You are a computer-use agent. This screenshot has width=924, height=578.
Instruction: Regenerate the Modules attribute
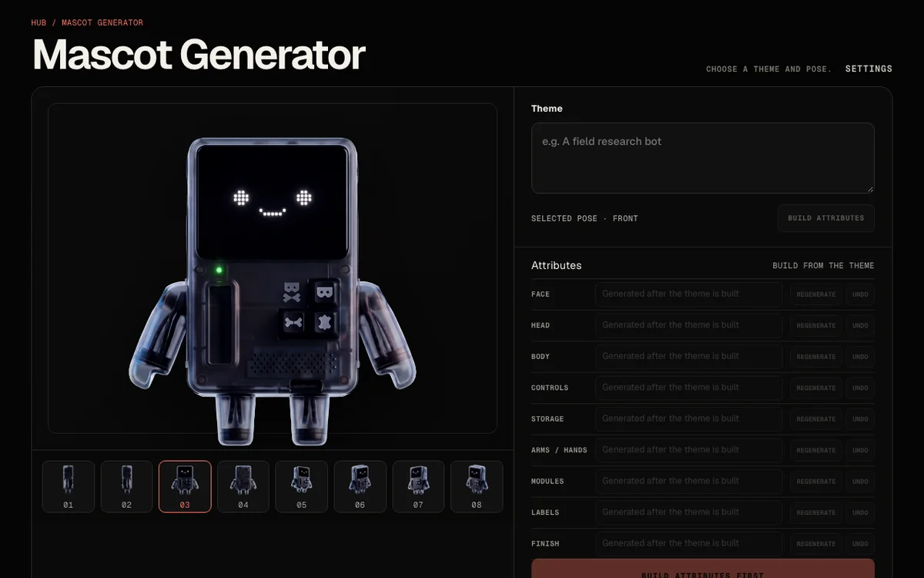[x=815, y=482]
